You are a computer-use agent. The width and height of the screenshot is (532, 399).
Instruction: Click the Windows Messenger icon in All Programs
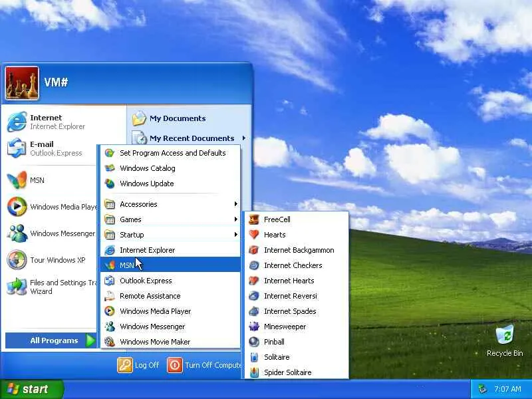coord(110,327)
